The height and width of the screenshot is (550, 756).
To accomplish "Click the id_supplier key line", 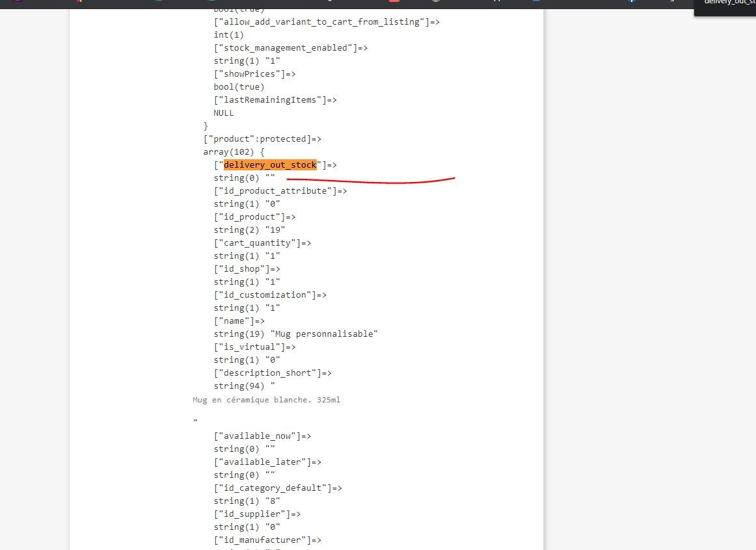I will (x=257, y=514).
